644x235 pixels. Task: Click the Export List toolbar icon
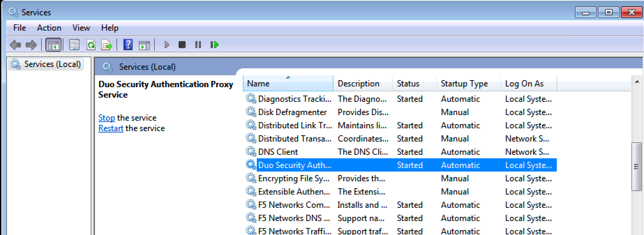pyautogui.click(x=107, y=45)
